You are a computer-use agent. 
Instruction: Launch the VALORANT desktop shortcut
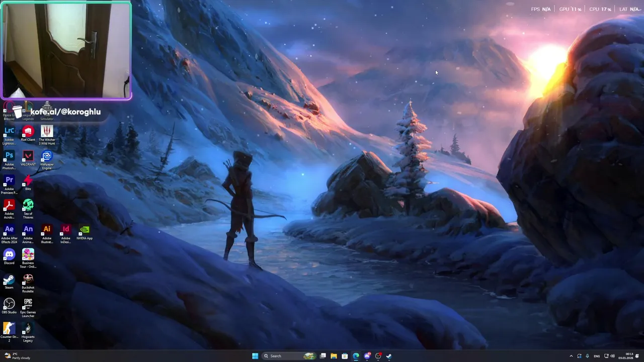click(28, 159)
